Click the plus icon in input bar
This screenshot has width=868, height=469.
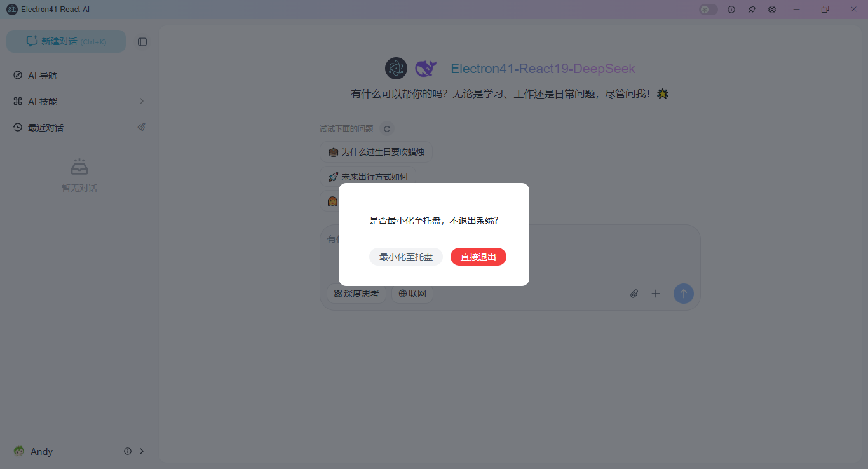(x=656, y=294)
